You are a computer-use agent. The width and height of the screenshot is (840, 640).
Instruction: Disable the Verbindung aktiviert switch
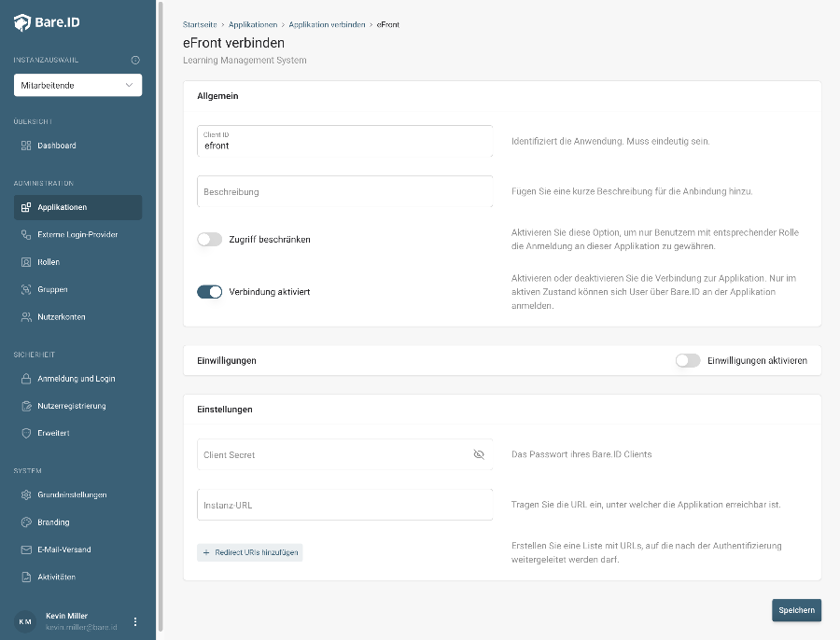tap(209, 292)
